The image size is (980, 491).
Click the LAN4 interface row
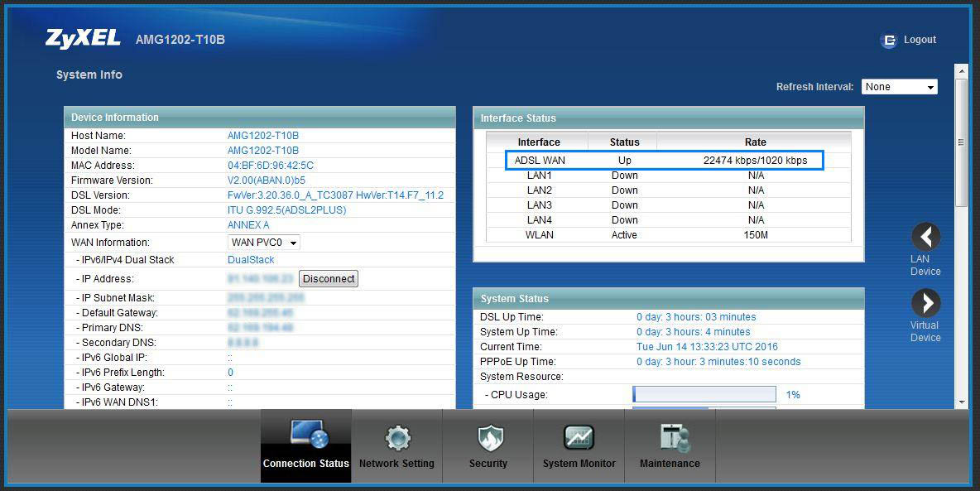point(669,220)
